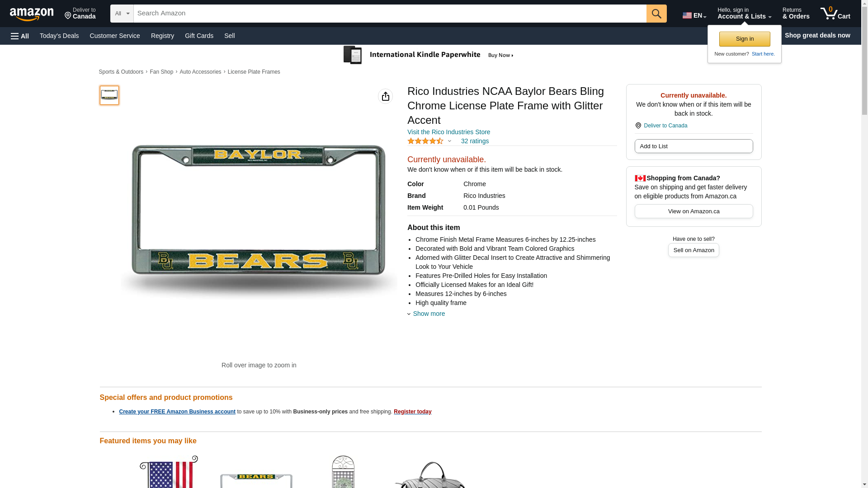
Task: Open the License Plate Frames breadcrumb
Action: tap(254, 72)
